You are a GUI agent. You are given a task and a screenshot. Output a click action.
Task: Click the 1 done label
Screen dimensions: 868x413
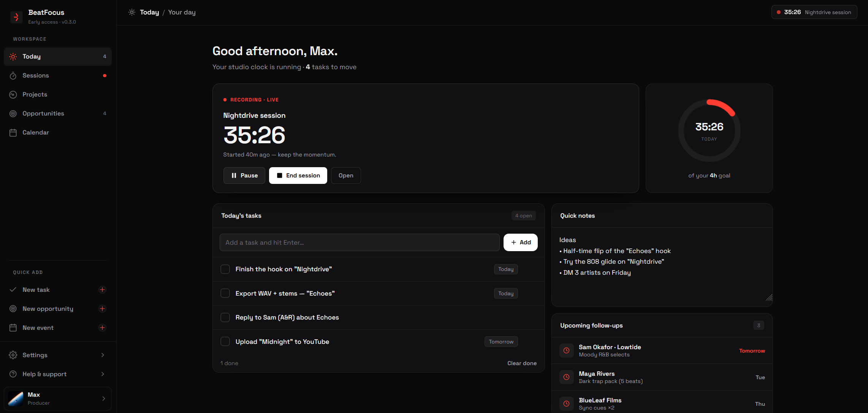click(229, 363)
